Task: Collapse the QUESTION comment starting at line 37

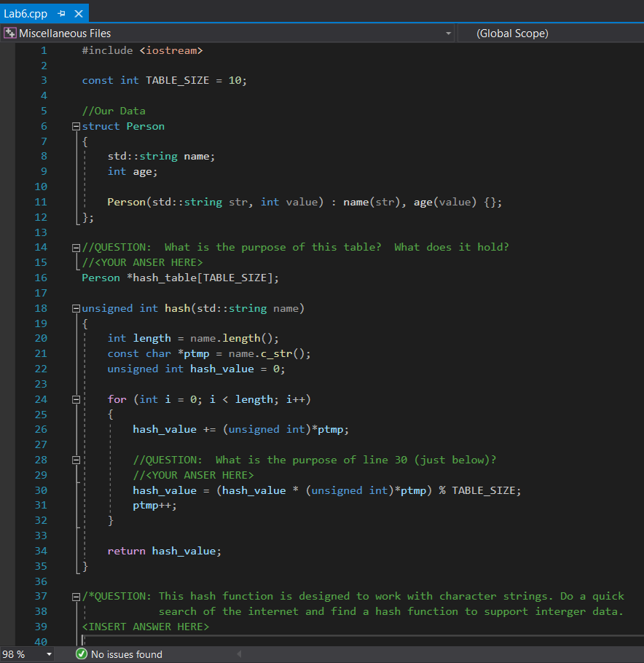Action: point(76,596)
